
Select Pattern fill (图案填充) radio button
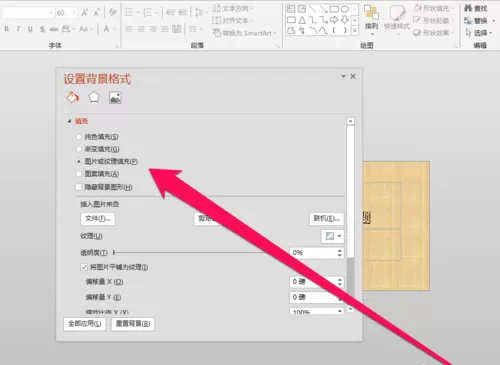point(79,174)
